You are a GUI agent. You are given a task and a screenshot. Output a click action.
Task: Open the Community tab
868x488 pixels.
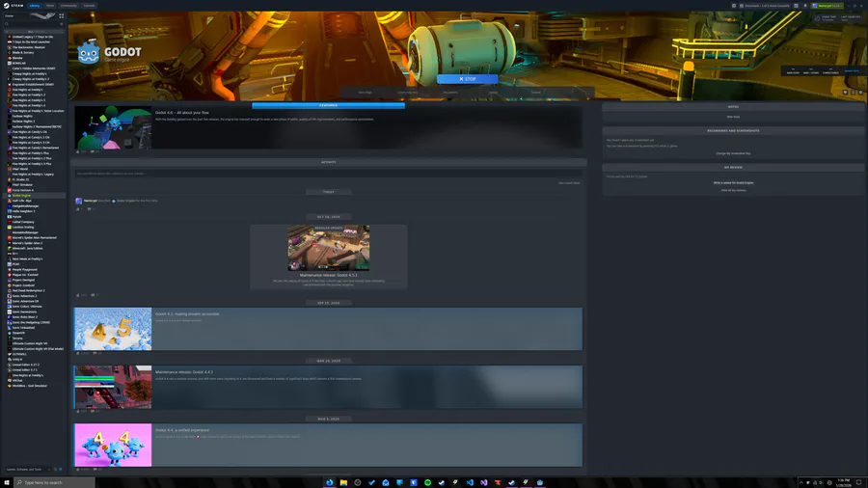pyautogui.click(x=68, y=6)
